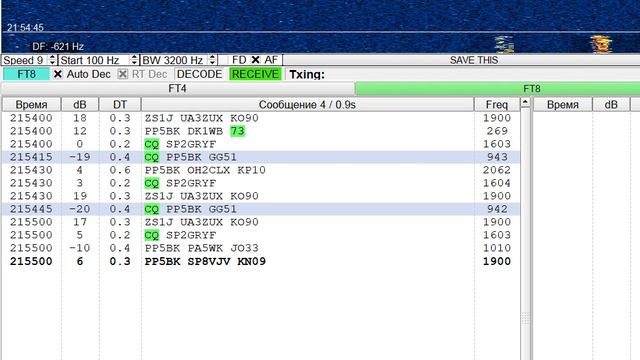Click the faint white signal on waterfall
640x360 pixels.
(504, 44)
